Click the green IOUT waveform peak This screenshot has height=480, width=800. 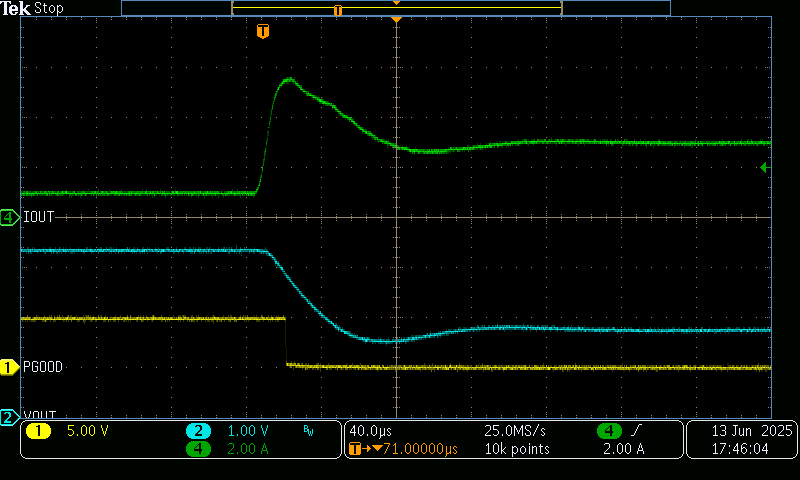coord(289,80)
